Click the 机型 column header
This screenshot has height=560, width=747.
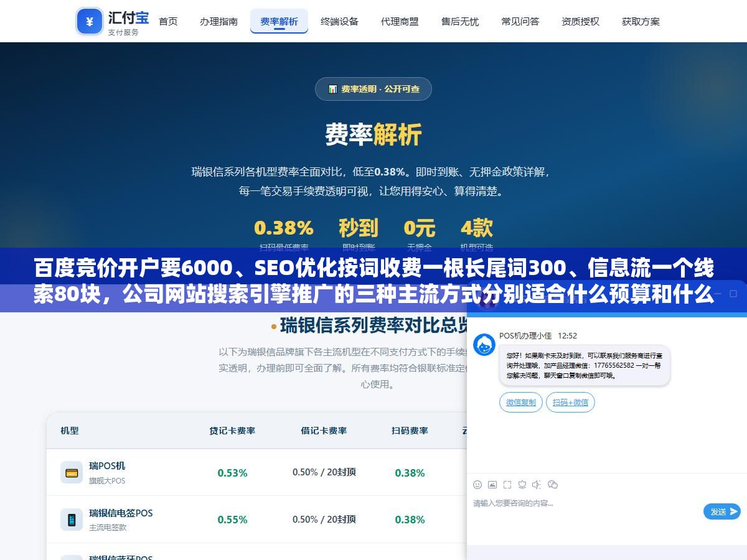pos(70,431)
